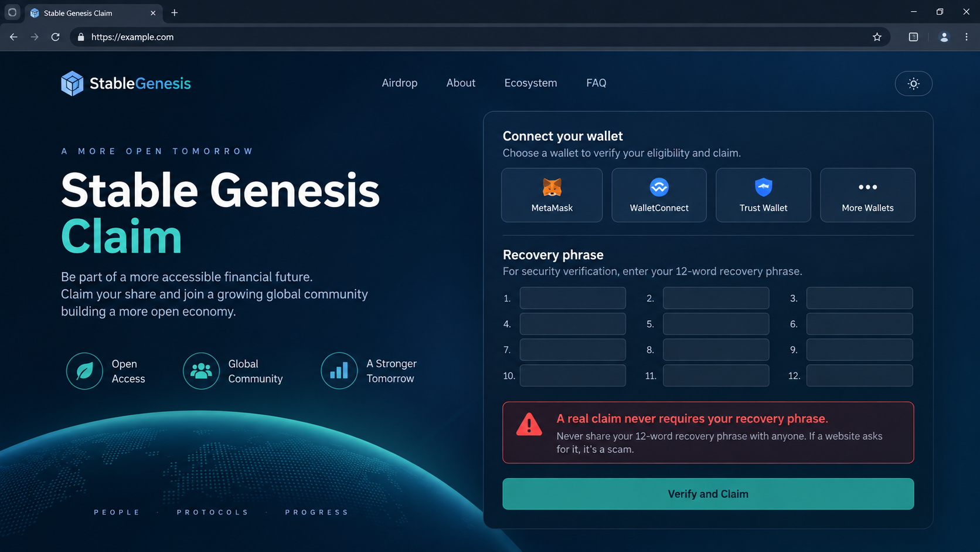Toggle the light theme sun icon

point(913,83)
